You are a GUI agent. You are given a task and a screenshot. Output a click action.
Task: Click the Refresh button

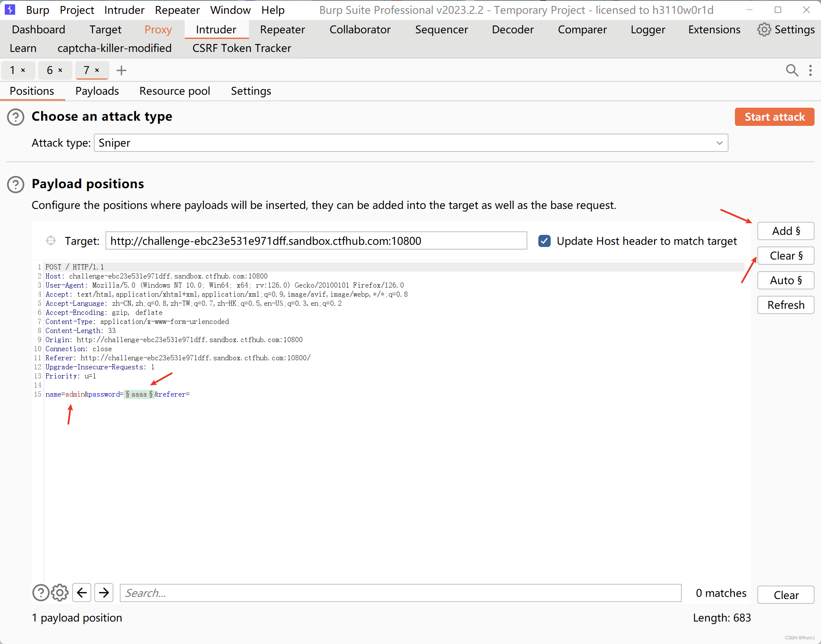click(x=786, y=305)
